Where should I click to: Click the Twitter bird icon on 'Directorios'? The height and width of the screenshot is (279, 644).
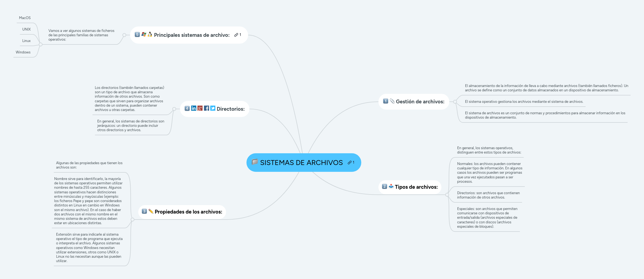(x=213, y=108)
